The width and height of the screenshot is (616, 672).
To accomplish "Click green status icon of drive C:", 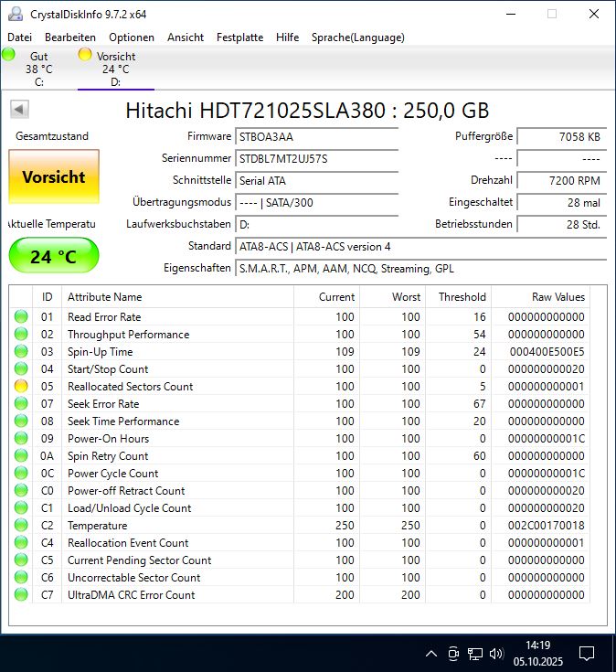I will pyautogui.click(x=8, y=55).
